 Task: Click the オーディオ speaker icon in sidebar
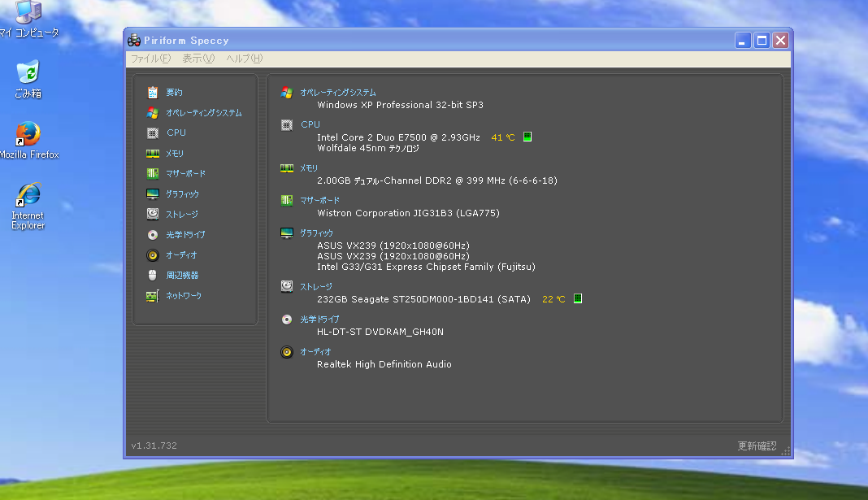[153, 255]
